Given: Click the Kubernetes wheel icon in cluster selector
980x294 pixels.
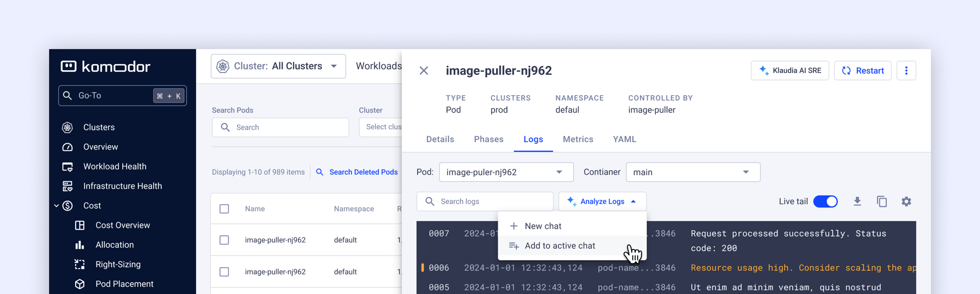Looking at the screenshot, I should tap(223, 66).
